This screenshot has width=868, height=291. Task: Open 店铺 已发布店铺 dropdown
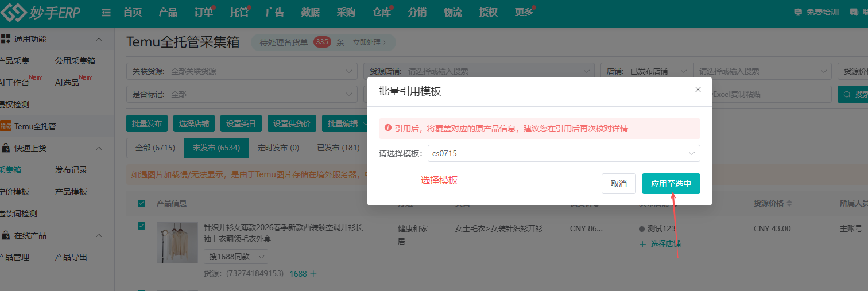[648, 71]
